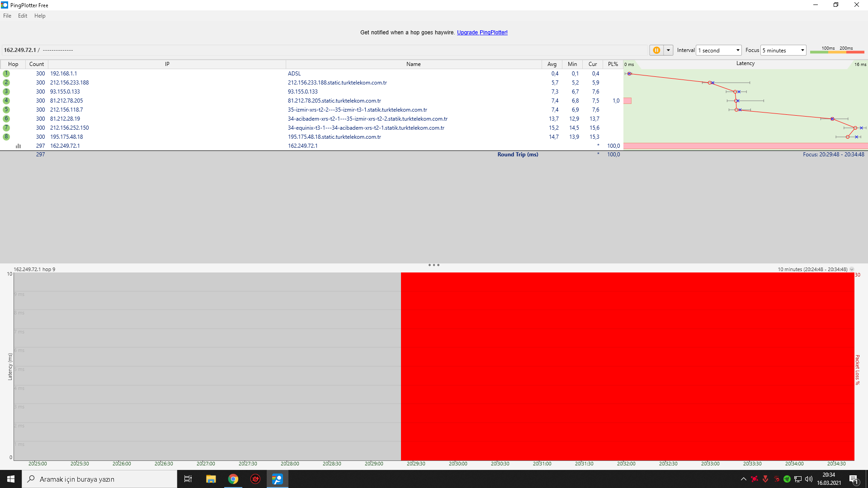This screenshot has height=488, width=868.
Task: Click the bar graph icon on hop 9
Action: pyautogui.click(x=19, y=146)
